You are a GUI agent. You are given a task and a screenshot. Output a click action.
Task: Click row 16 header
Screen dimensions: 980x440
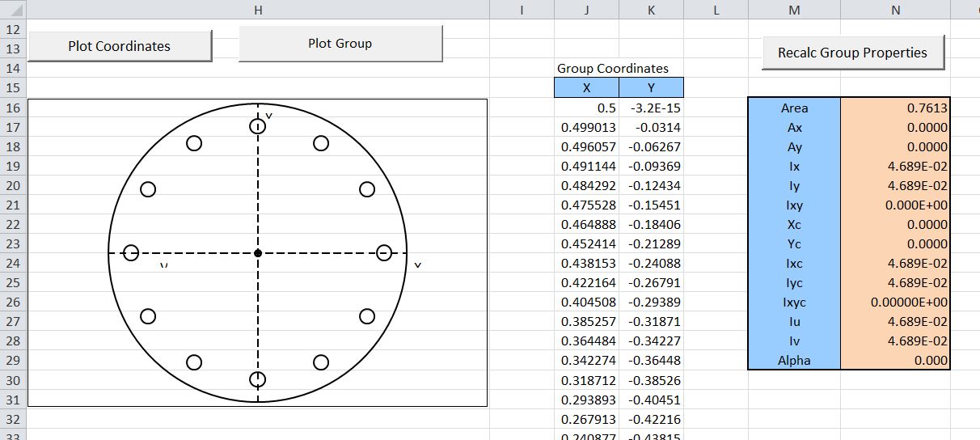[x=13, y=108]
